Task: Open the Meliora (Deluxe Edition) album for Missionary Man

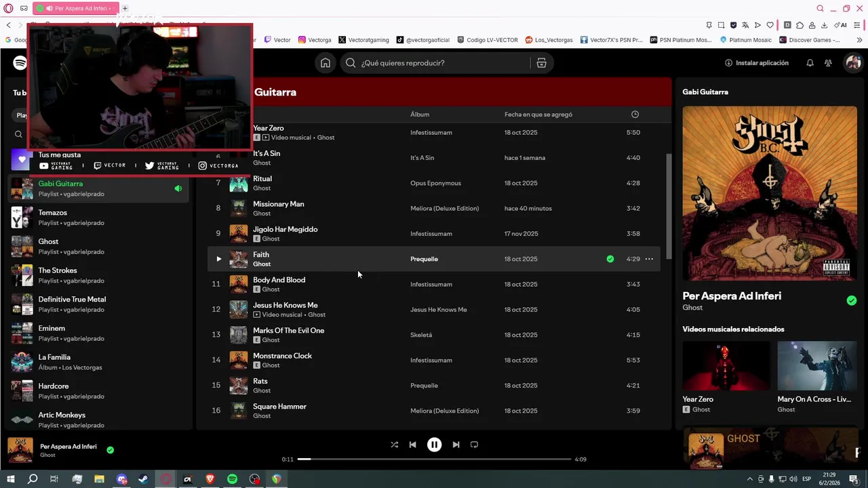Action: [x=444, y=208]
